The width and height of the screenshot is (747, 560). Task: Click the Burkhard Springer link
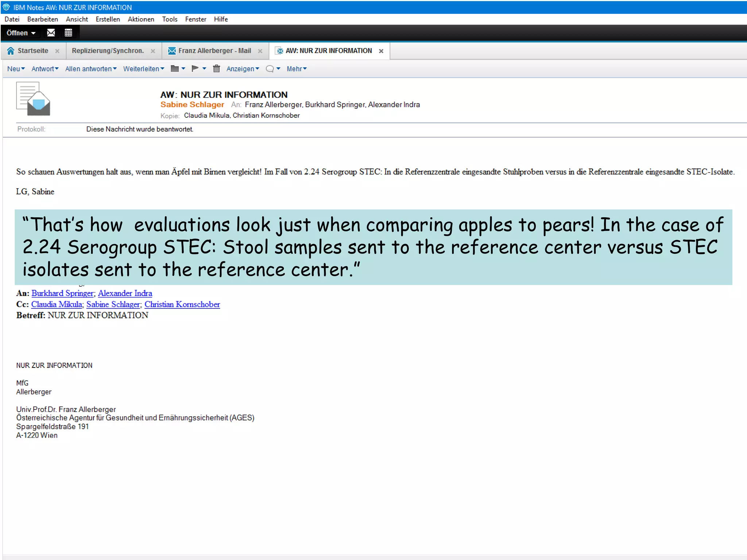click(62, 293)
